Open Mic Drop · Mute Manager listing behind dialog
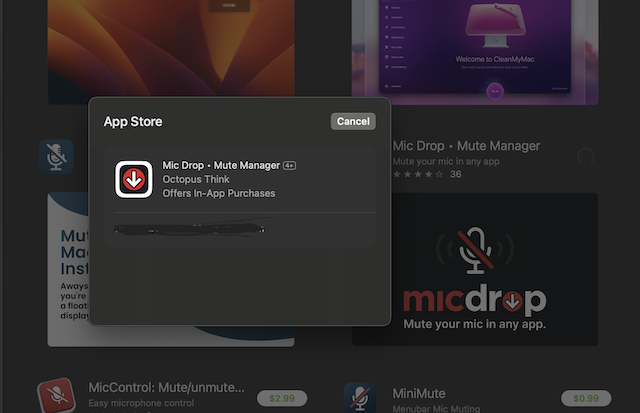This screenshot has height=413, width=640. point(466,146)
